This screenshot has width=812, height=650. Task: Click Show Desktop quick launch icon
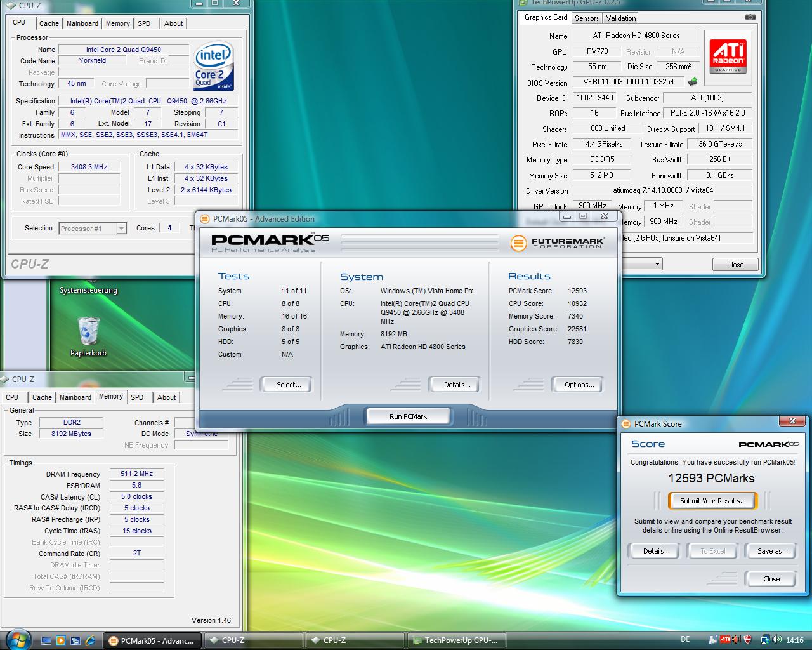pos(46,640)
